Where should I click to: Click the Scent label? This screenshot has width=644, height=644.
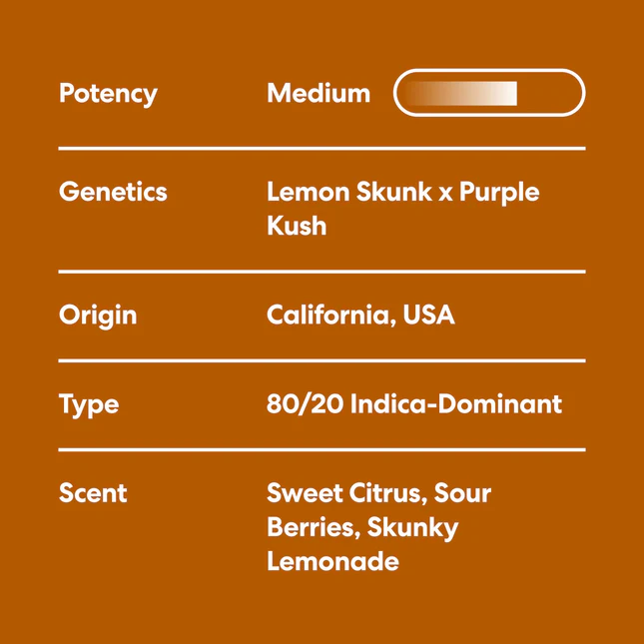[x=93, y=493]
